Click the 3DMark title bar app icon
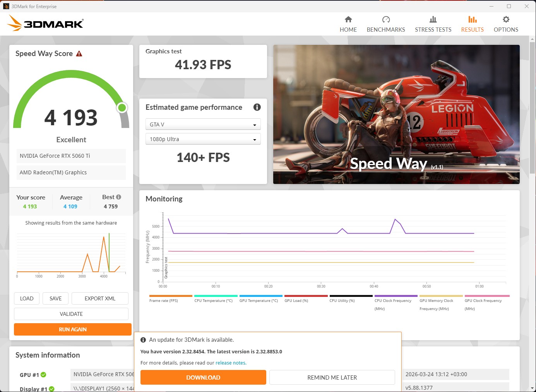The image size is (536, 392). (6, 6)
